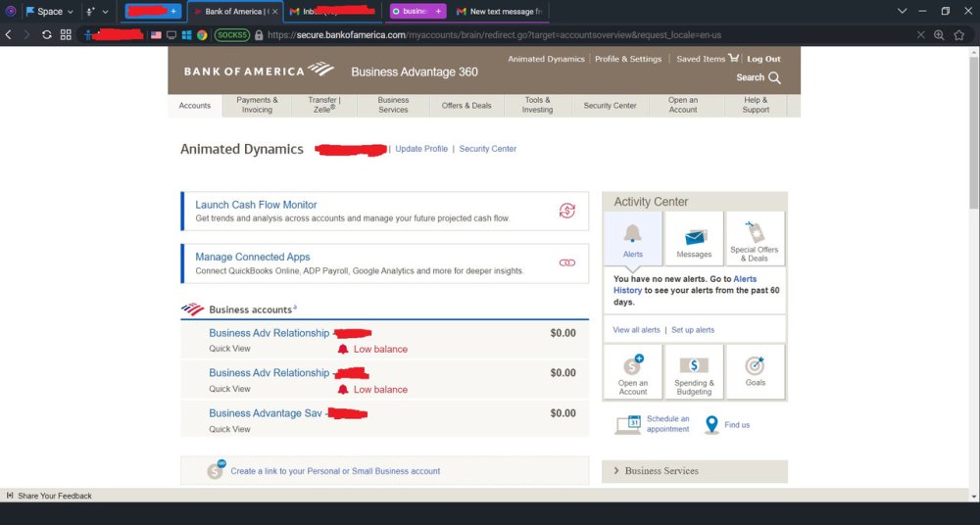Expand the Business Services section
Screen dimensions: 980x525
[695, 471]
